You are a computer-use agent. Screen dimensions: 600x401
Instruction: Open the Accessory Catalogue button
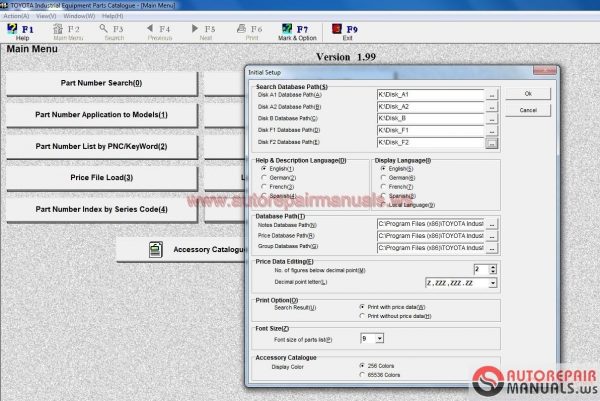point(182,249)
